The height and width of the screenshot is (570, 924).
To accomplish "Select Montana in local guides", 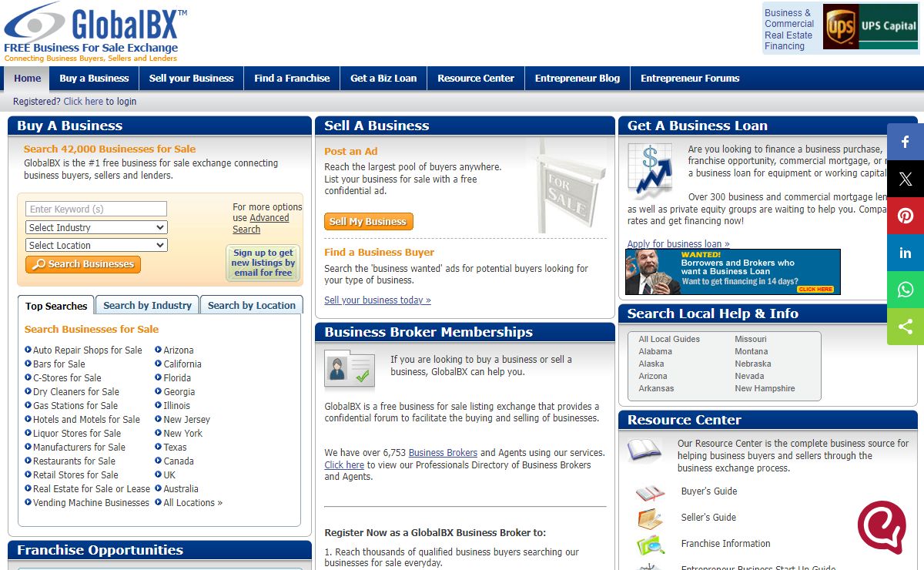I will [x=752, y=351].
